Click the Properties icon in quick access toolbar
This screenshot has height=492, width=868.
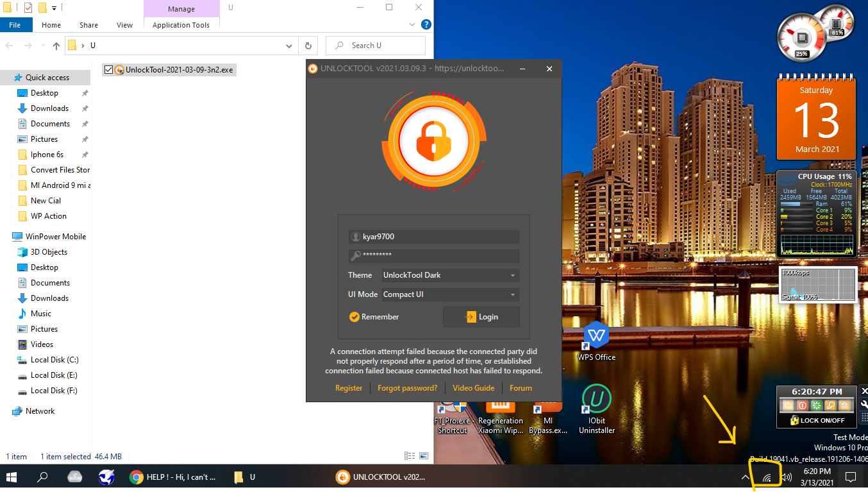28,8
